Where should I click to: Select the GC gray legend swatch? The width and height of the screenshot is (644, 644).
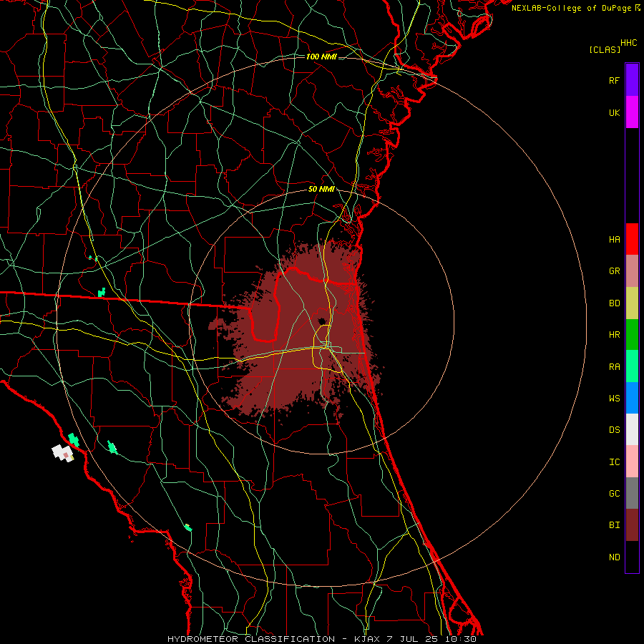tap(632, 493)
